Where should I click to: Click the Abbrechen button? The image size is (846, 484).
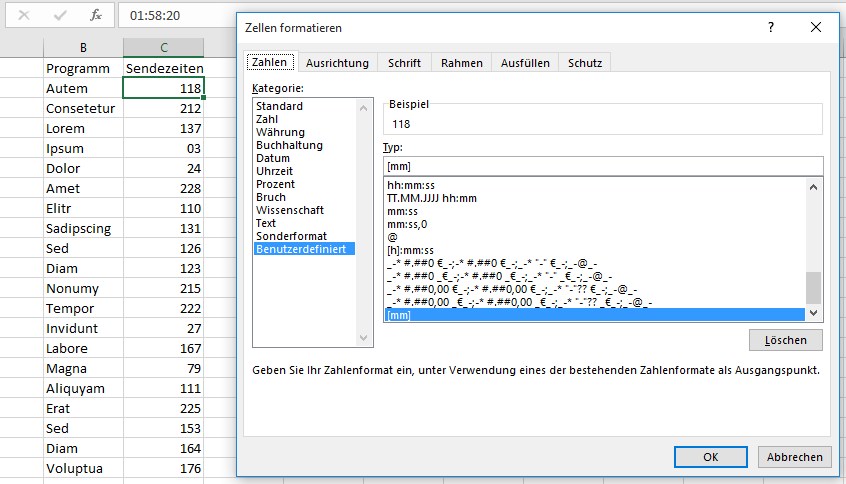[x=795, y=457]
